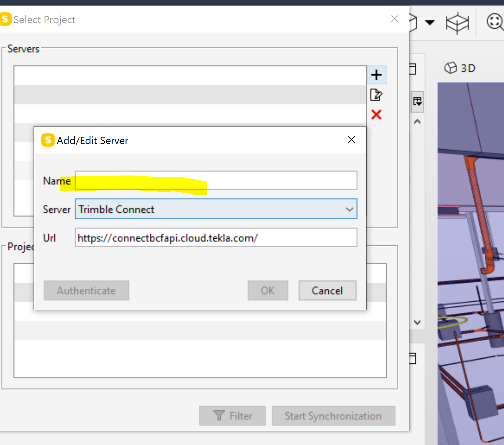
Task: Focus the Name input field
Action: 216,180
